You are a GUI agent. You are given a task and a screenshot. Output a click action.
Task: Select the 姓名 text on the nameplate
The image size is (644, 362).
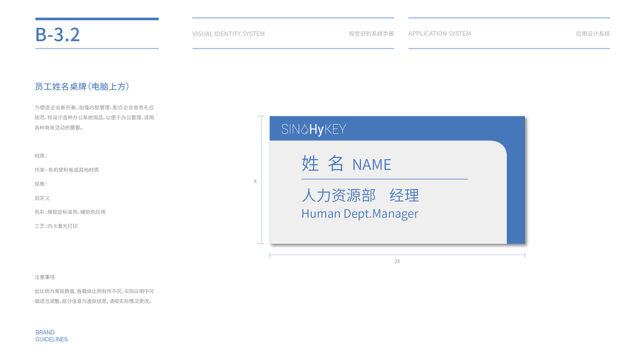[322, 164]
